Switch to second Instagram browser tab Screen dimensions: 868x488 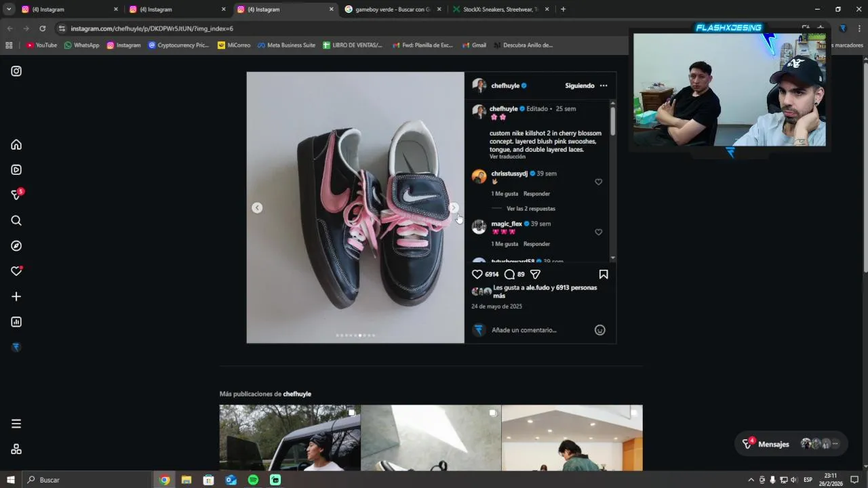pos(178,9)
